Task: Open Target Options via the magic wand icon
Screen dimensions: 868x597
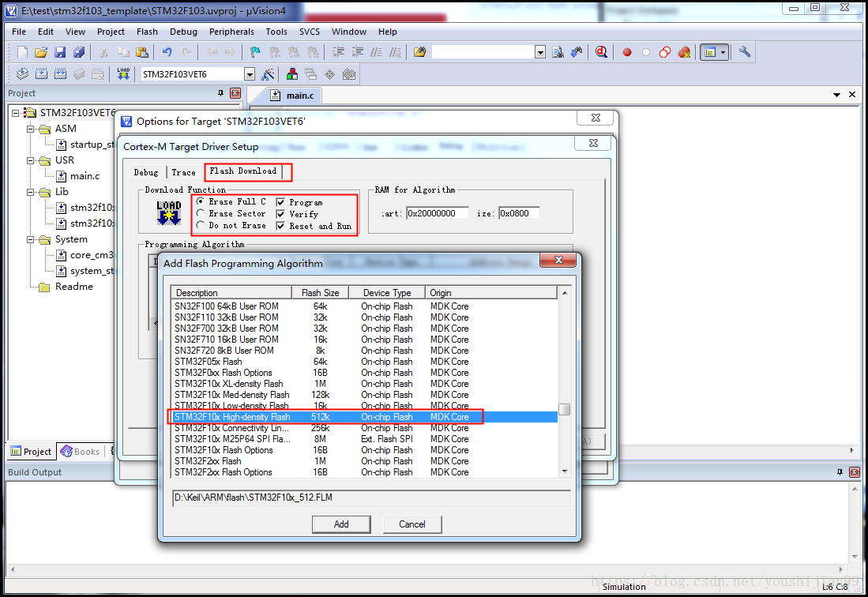Action: [269, 74]
